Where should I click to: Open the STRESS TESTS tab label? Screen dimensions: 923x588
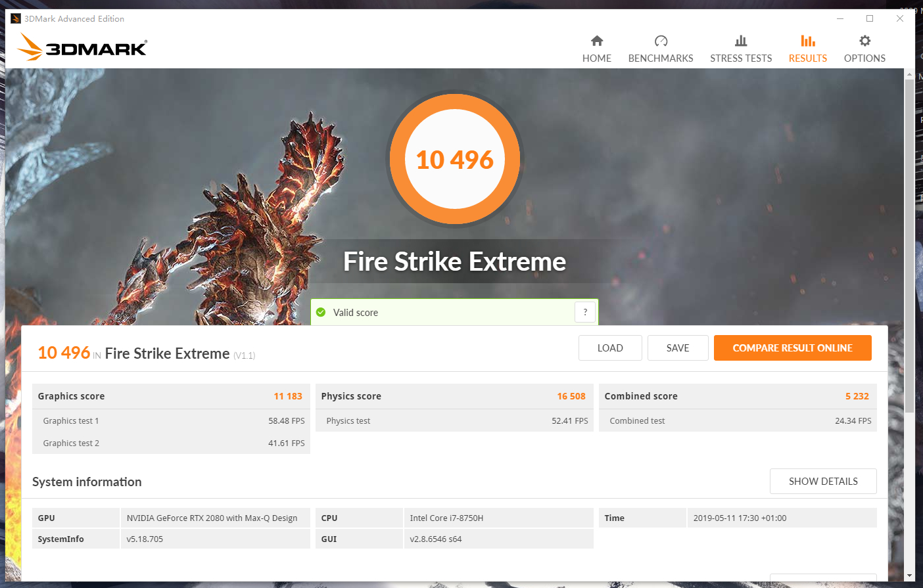pyautogui.click(x=741, y=58)
